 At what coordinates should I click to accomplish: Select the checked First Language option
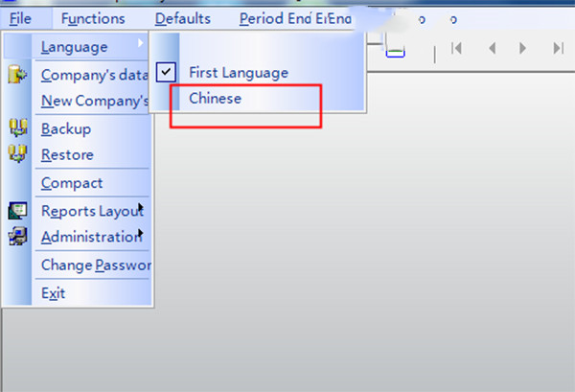click(238, 73)
